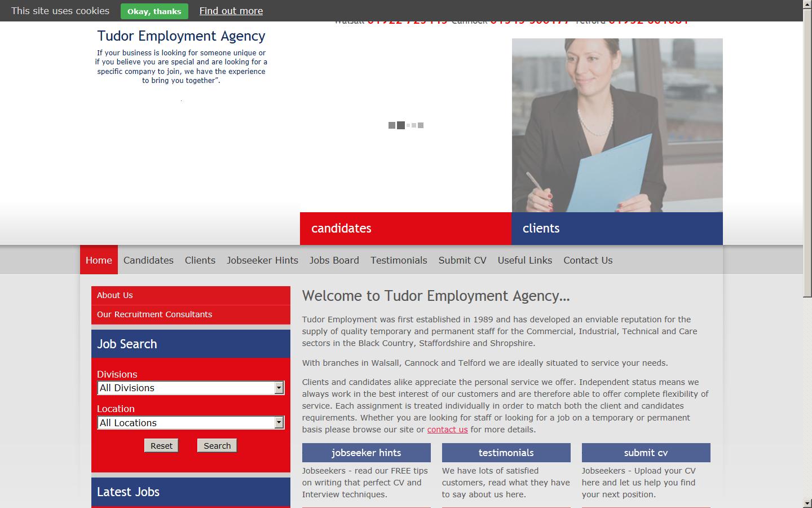Screen dimensions: 812x508
Task: Open the All Divisions dropdown
Action: [x=190, y=388]
